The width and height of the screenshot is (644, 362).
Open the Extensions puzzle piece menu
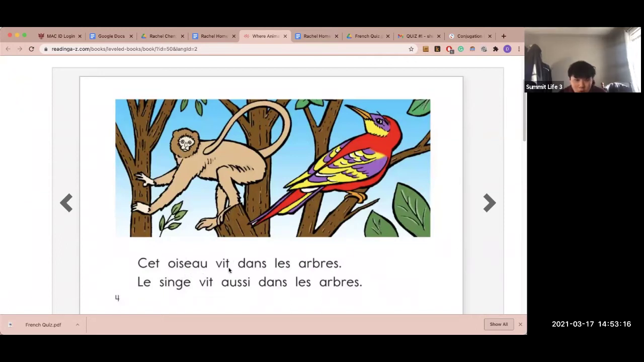[496, 49]
